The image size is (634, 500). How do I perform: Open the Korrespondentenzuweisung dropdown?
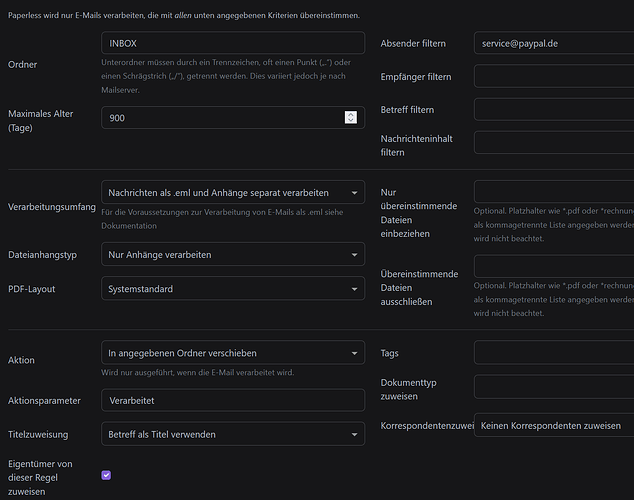(x=553, y=426)
